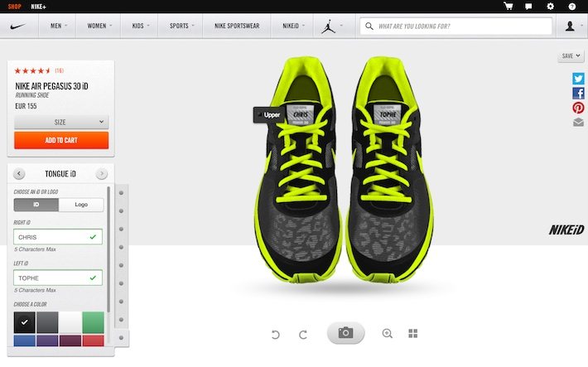Image resolution: width=588 pixels, height=367 pixels.
Task: Expand the KIDS menu
Action: (x=141, y=26)
